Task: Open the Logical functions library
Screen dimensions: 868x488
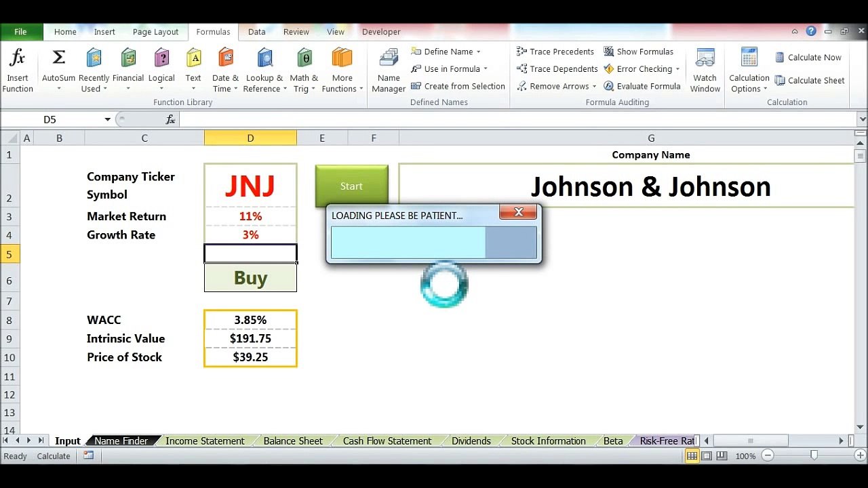Action: tap(161, 70)
